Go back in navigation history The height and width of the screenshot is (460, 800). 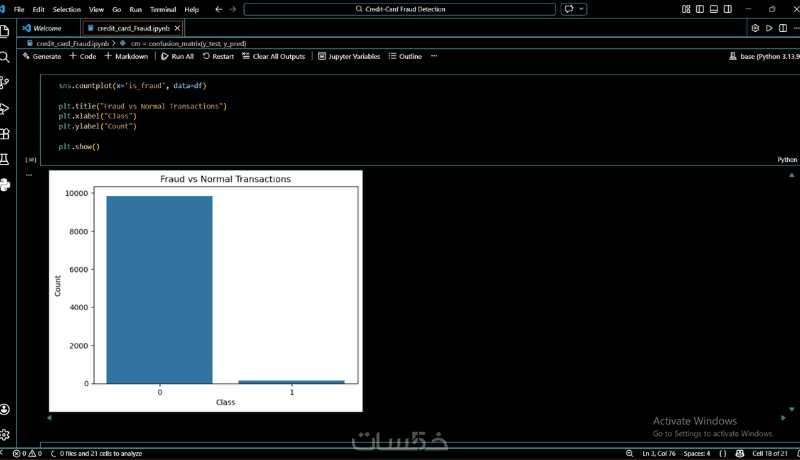[218, 9]
